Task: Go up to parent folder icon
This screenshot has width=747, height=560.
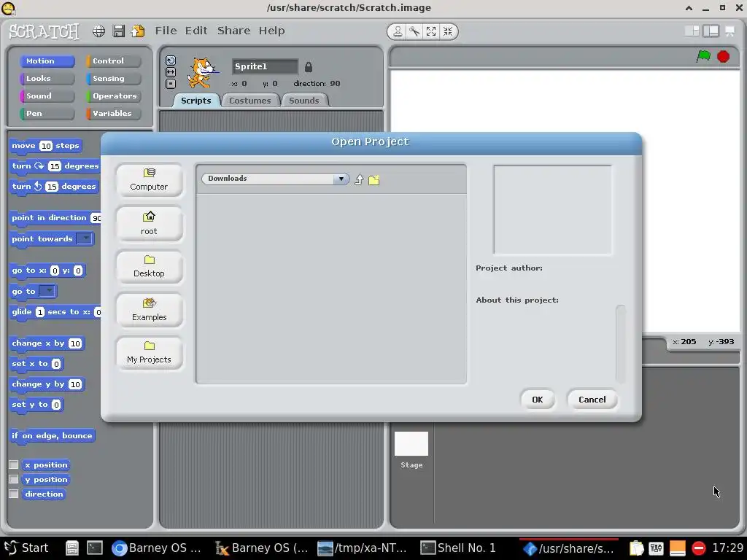Action: click(x=359, y=179)
